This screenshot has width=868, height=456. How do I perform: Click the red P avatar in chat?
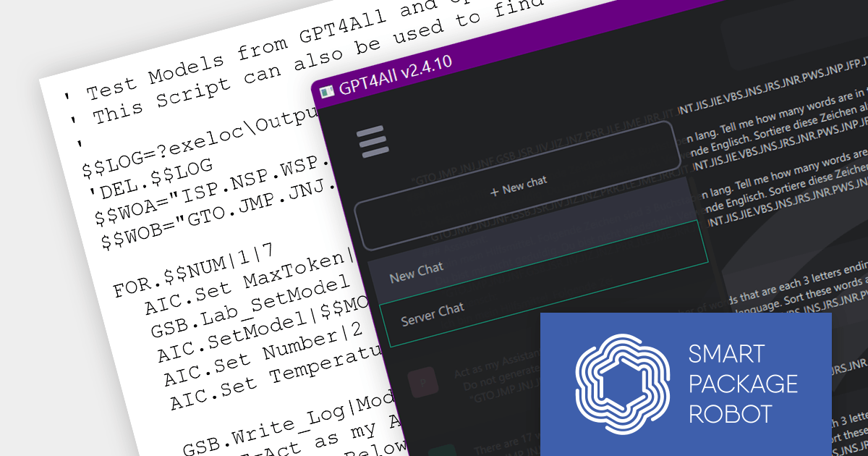[422, 381]
